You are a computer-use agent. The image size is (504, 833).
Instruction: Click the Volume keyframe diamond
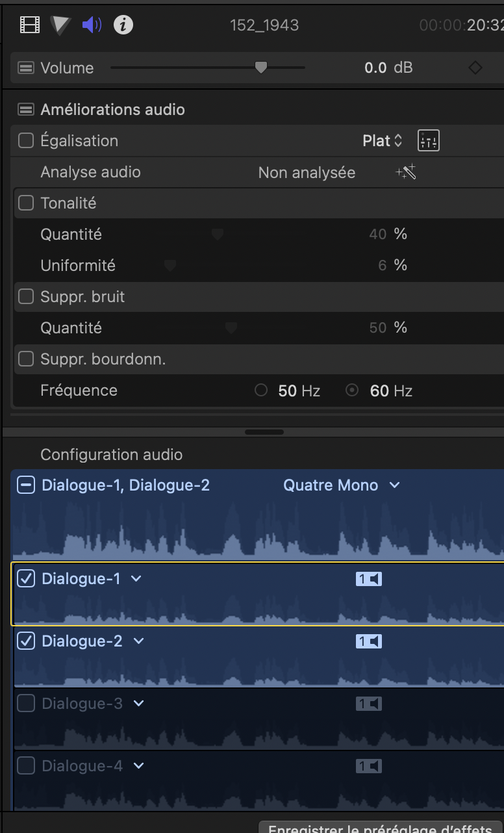(x=475, y=68)
